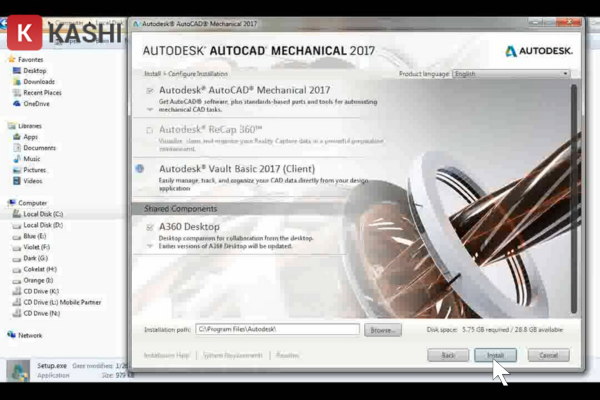Click the Installation path text field
600x400 pixels.
tap(276, 329)
